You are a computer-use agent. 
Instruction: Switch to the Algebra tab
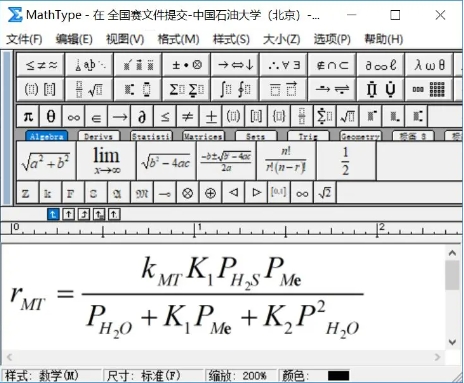point(46,136)
